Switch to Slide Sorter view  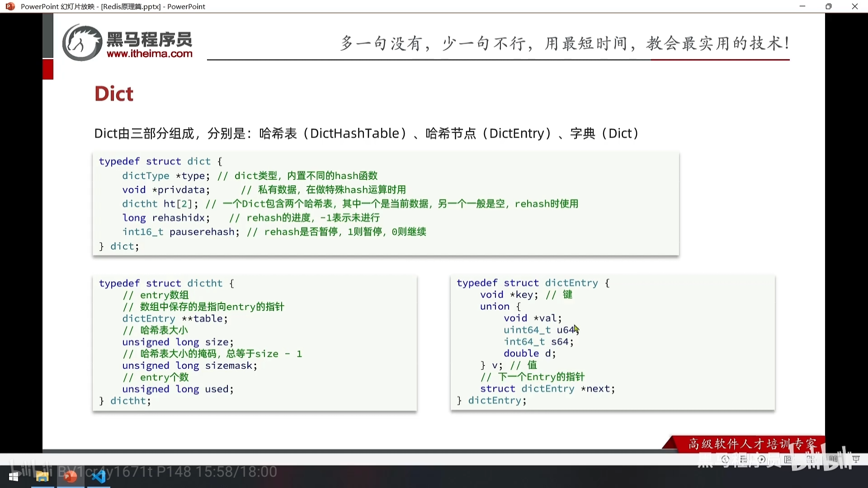[811, 460]
